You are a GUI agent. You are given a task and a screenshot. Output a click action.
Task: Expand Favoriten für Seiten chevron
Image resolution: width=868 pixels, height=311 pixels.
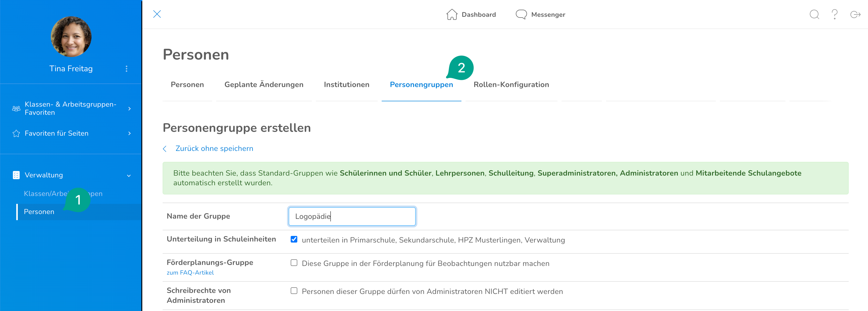click(x=129, y=134)
